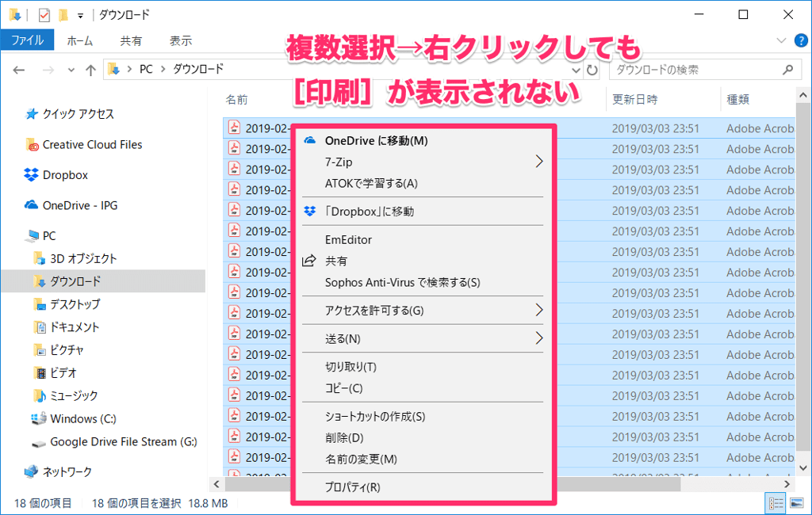Click the OneDrive cloud icon in context menu
This screenshot has height=515, width=812.
(x=310, y=140)
